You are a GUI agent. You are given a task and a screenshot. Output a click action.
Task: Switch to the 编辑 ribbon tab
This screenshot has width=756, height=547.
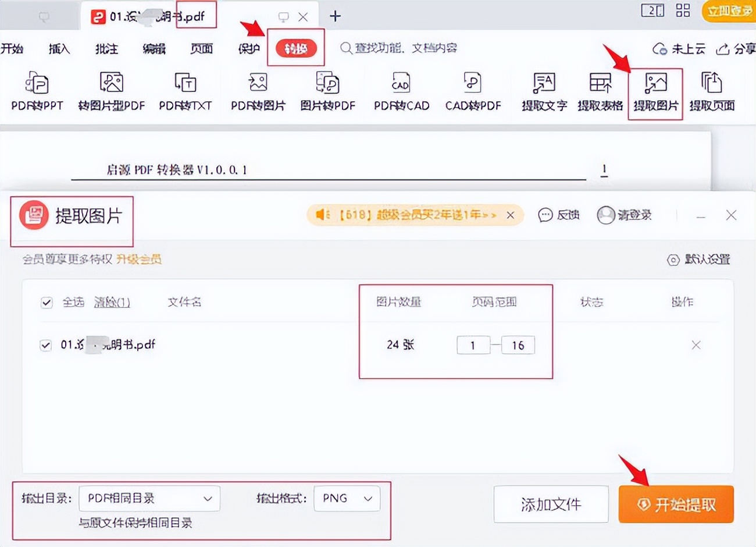(152, 49)
